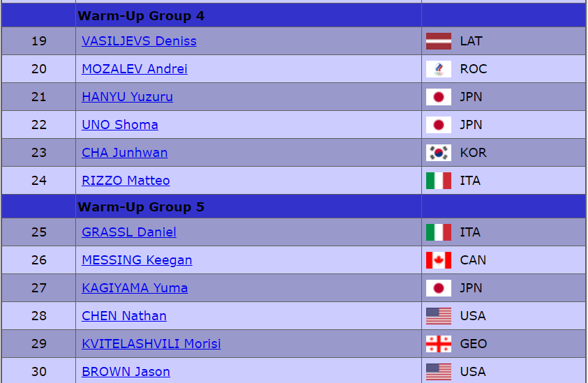Open CHA Junhwan's page
The height and width of the screenshot is (383, 588).
point(124,153)
